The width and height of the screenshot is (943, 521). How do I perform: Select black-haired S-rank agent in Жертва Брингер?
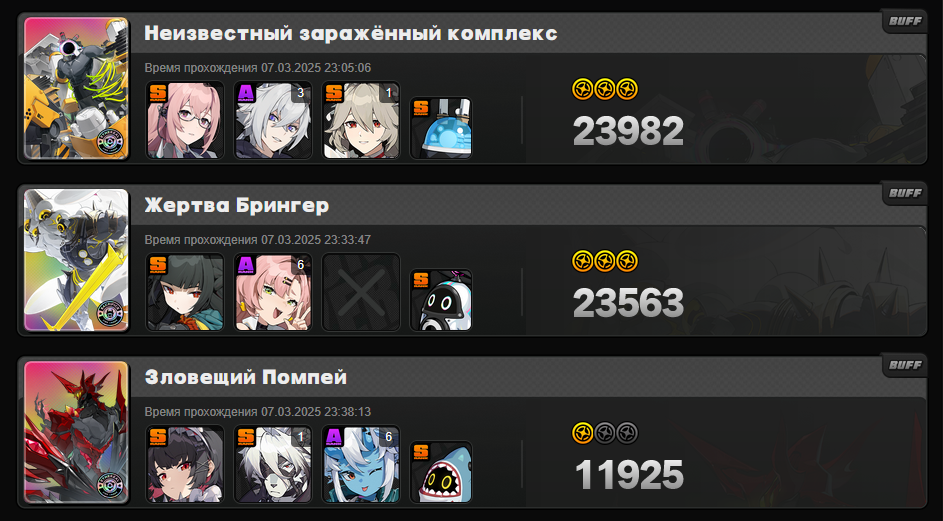point(185,292)
